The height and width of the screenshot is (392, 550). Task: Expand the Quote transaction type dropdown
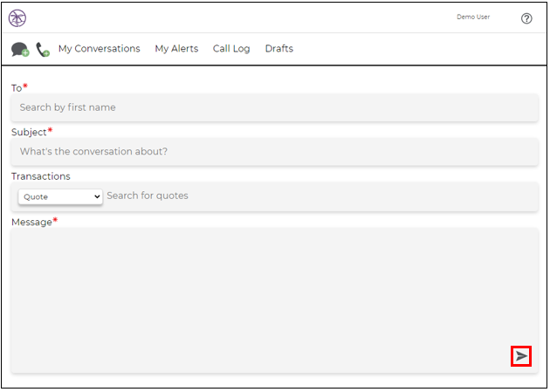[60, 196]
